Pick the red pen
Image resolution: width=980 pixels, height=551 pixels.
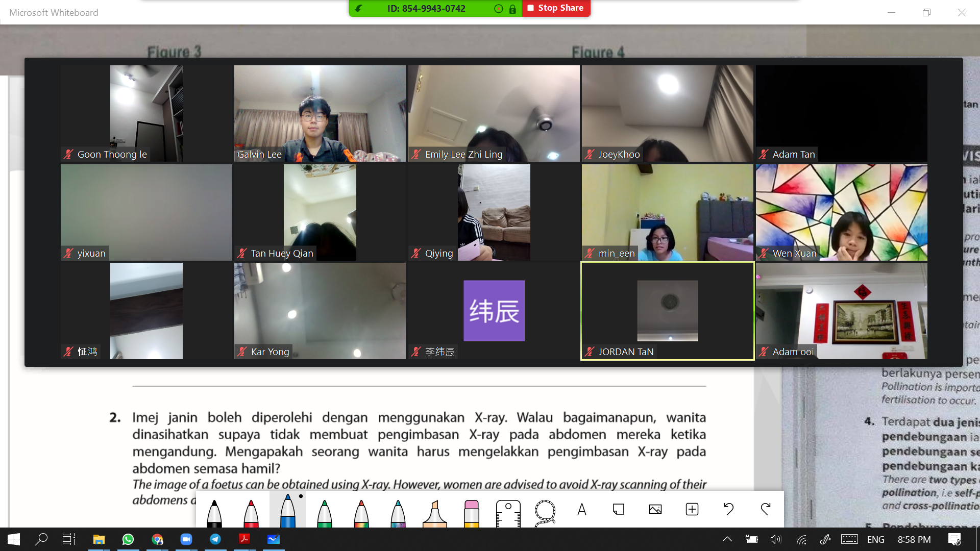[x=251, y=512]
